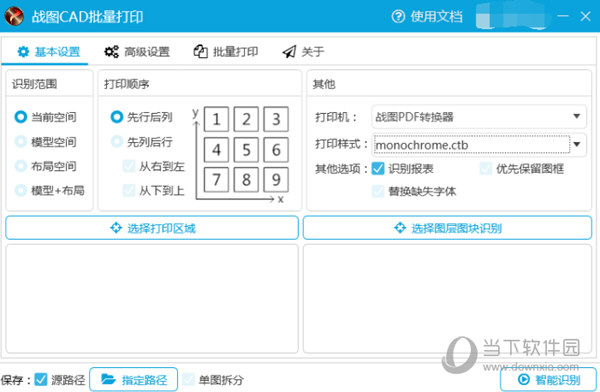Toggle the 优先保留图框 checkbox
The width and height of the screenshot is (600, 392).
[x=486, y=168]
